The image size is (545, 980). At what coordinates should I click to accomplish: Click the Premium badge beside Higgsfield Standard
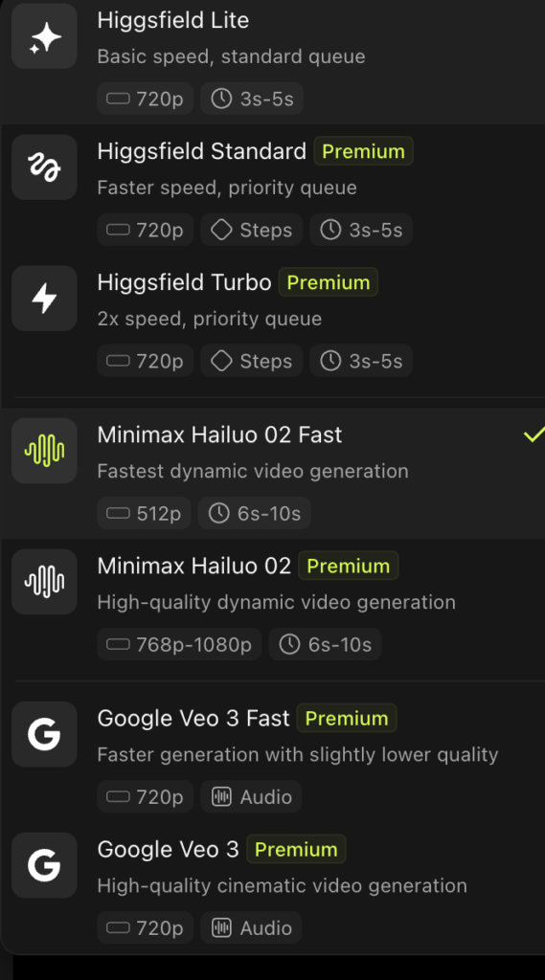[364, 151]
